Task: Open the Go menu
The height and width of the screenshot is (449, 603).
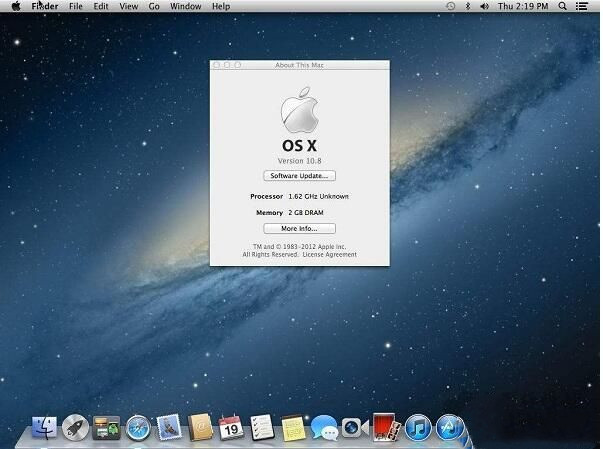Action: 154,6
